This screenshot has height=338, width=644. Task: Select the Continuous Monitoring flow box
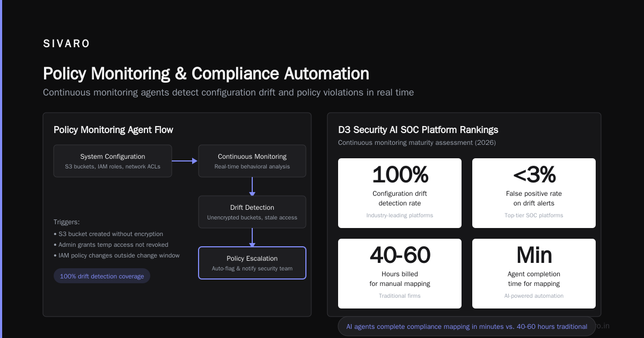coord(252,161)
